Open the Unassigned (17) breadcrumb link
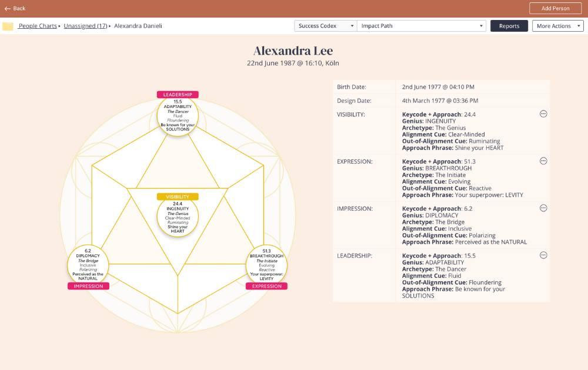This screenshot has height=370, width=588. coord(85,26)
